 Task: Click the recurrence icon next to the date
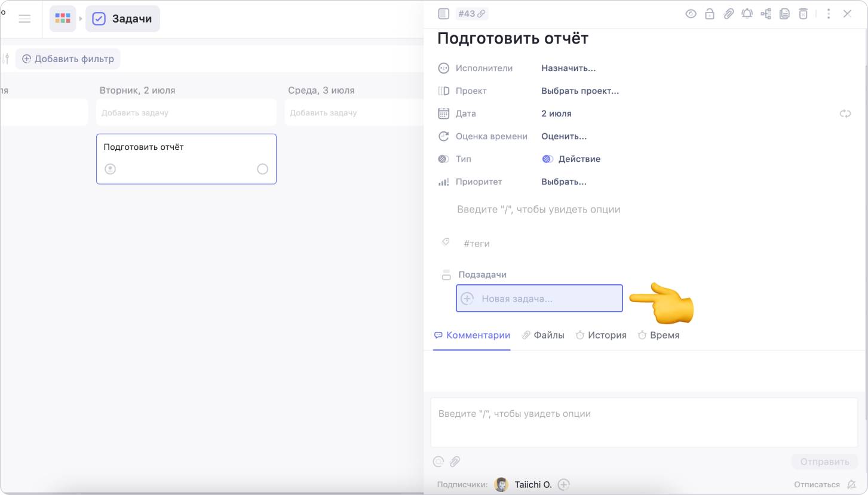(845, 113)
